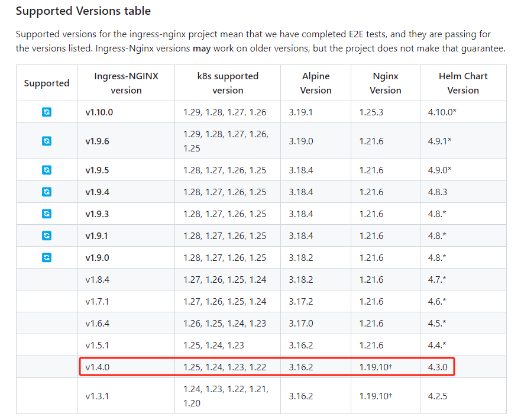Click the supported icon in v1.9.6 row
521x420 pixels.
[x=47, y=141]
